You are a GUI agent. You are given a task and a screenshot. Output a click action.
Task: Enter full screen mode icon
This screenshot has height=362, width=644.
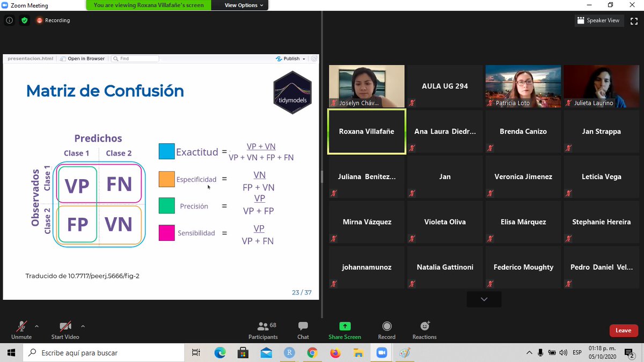[x=633, y=20]
